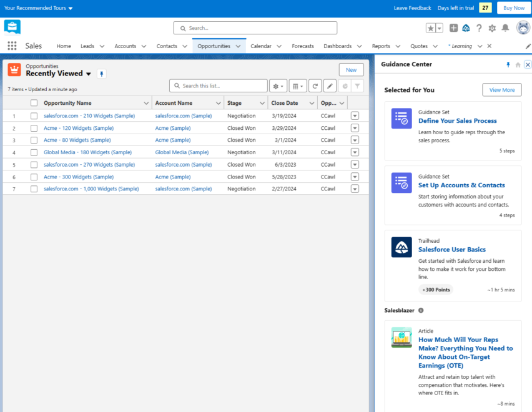532x412 pixels.
Task: Open the Dashboards tab
Action: 338,46
